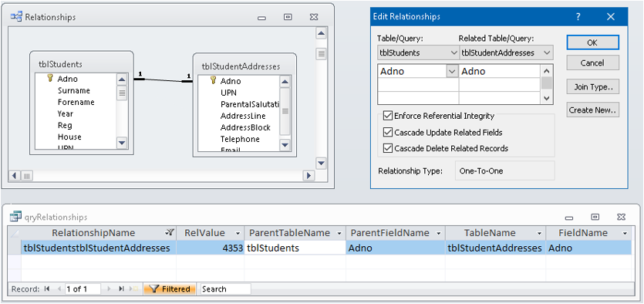The image size is (644, 304).
Task: Click the Relationships window horizontal scroll right arrow
Action: pyautogui.click(x=309, y=176)
